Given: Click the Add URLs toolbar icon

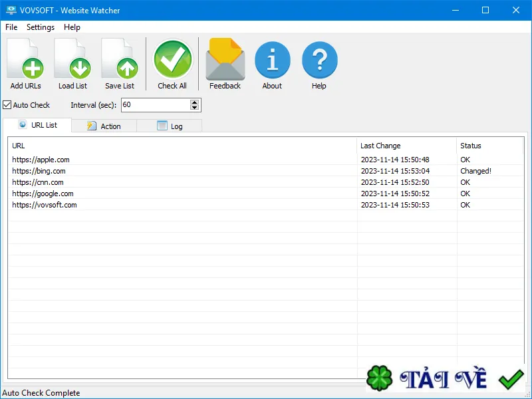Looking at the screenshot, I should coord(25,59).
